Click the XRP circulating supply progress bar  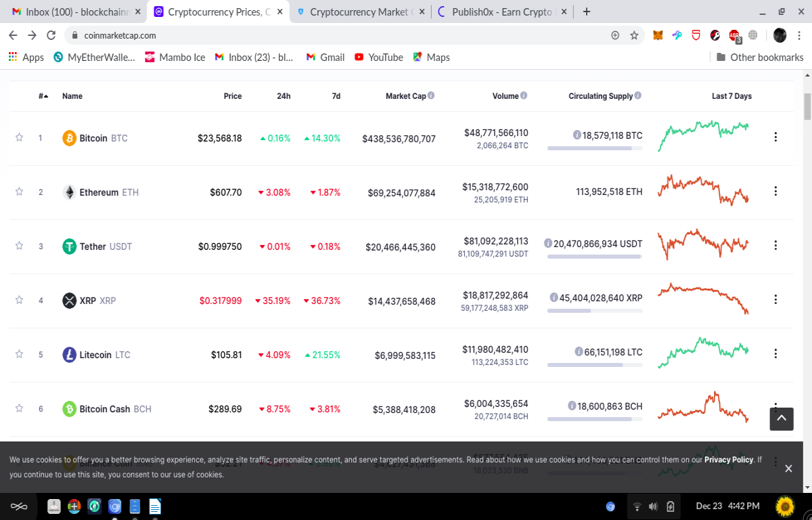point(595,310)
